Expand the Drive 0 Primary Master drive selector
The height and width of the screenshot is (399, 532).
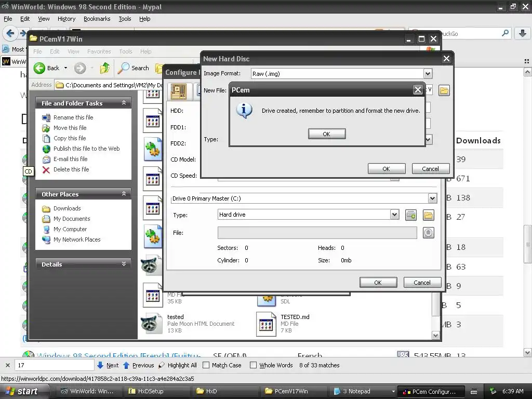click(432, 198)
